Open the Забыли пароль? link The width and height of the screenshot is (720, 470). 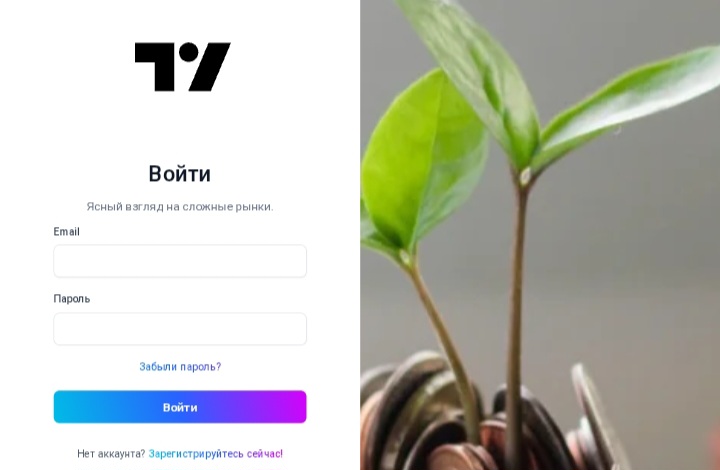(x=180, y=367)
